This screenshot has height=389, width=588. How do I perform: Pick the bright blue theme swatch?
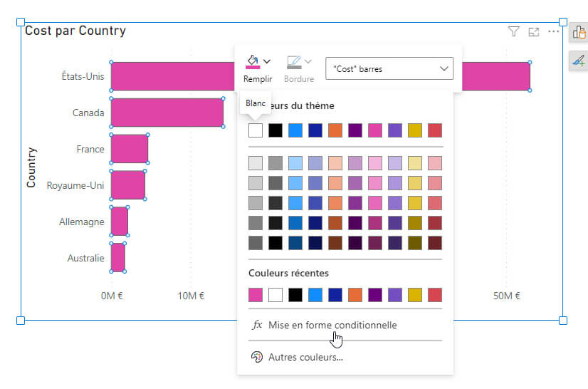click(295, 130)
